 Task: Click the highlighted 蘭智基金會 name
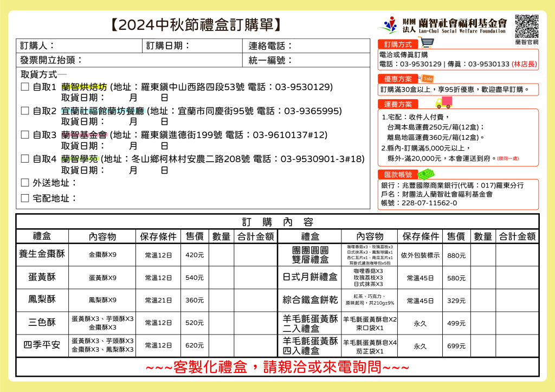pyautogui.click(x=84, y=134)
